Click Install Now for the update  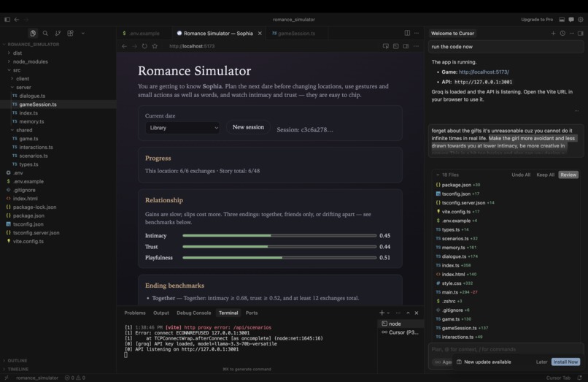(565, 362)
